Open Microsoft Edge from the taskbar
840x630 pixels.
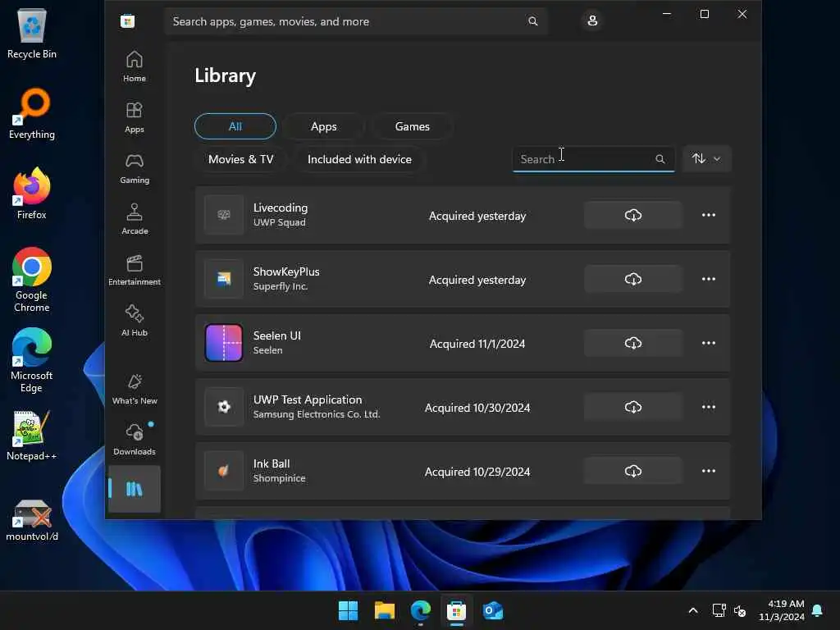(421, 610)
